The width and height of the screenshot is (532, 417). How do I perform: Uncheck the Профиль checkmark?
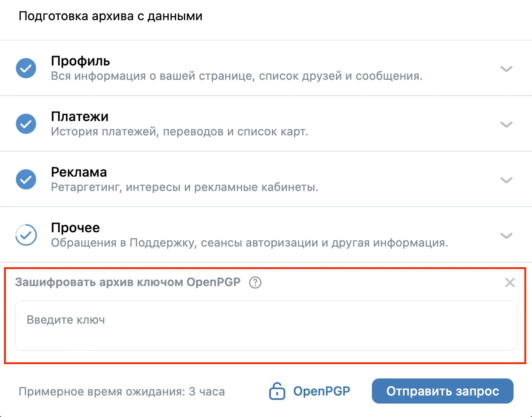26,69
